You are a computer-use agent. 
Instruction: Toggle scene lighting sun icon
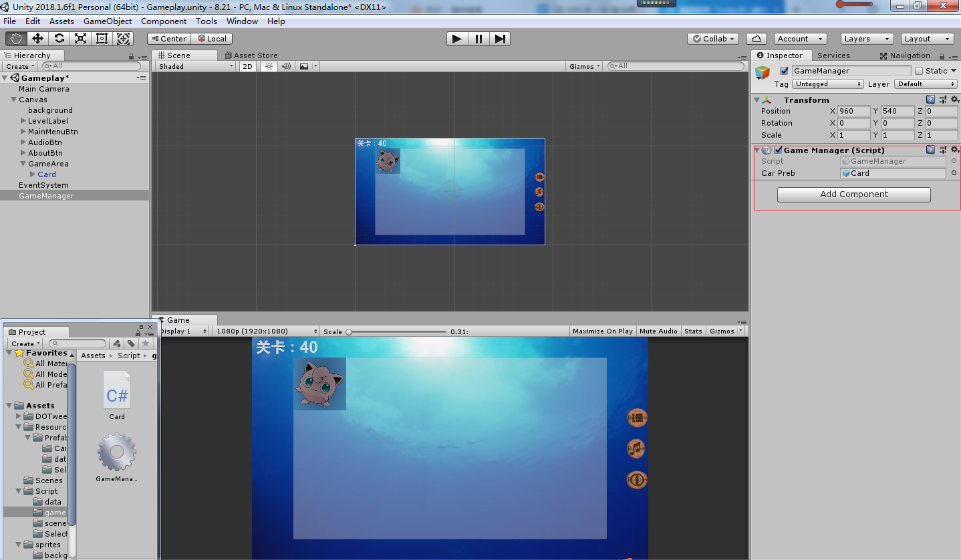pos(269,66)
